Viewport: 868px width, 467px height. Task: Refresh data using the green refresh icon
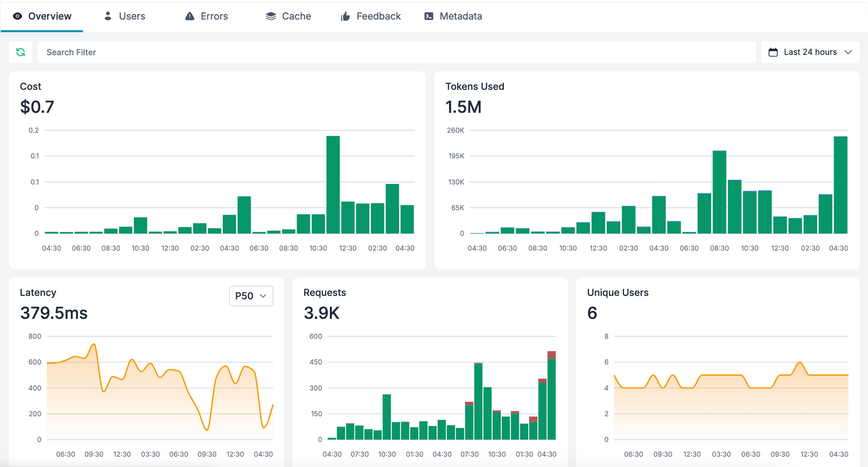[x=20, y=52]
